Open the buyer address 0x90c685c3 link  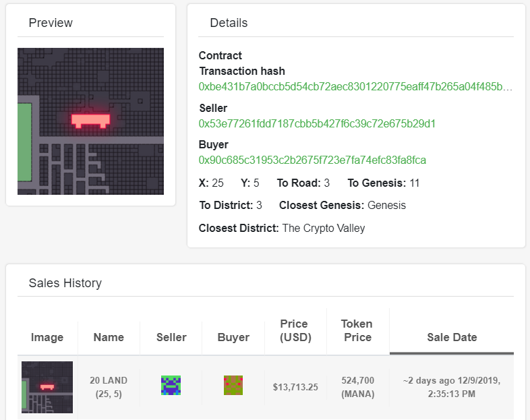[312, 160]
